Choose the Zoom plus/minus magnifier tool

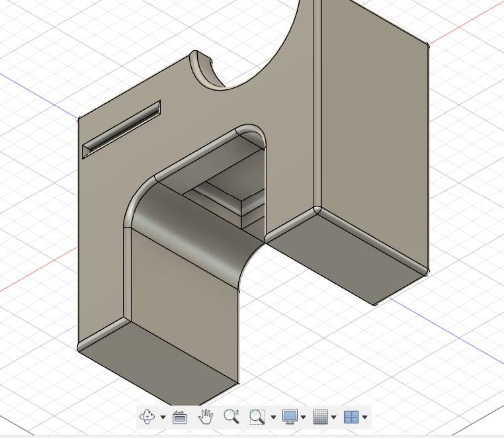pyautogui.click(x=231, y=416)
